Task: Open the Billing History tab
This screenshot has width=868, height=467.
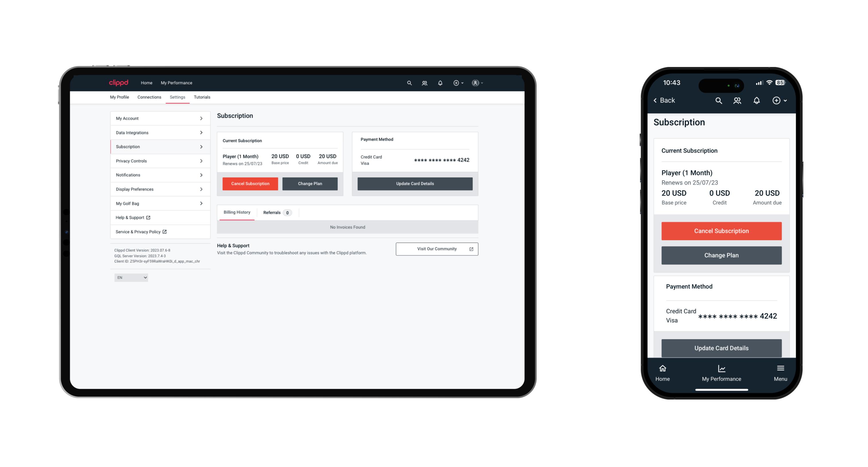Action: point(236,213)
